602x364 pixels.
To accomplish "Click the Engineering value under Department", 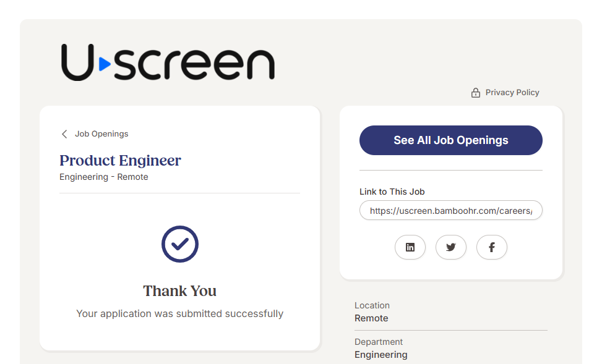I will pos(381,355).
